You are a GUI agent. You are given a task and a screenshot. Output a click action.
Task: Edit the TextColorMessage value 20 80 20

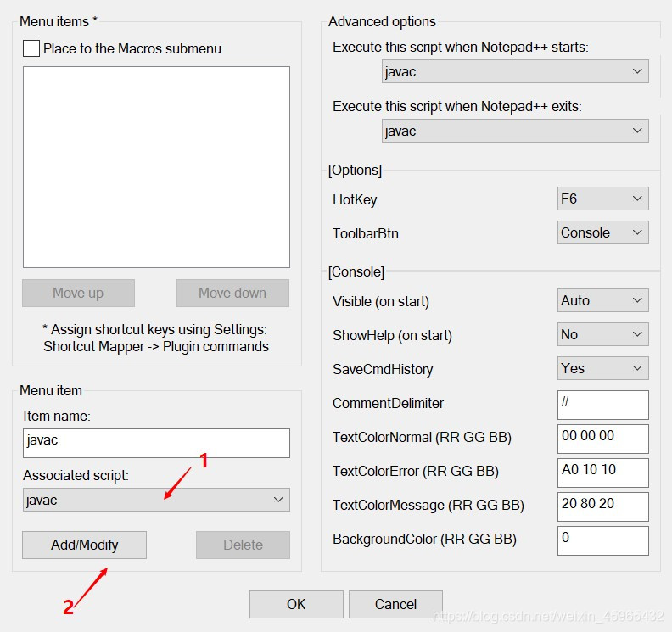pos(603,506)
